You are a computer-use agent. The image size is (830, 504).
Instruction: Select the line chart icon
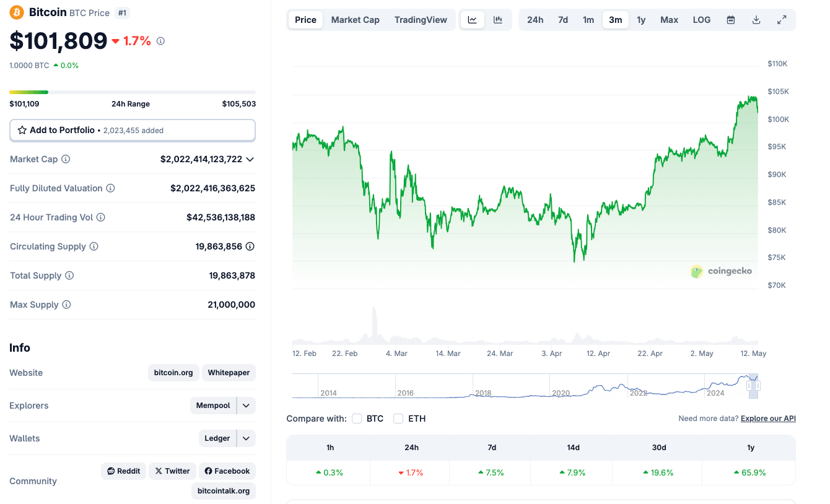pyautogui.click(x=472, y=19)
